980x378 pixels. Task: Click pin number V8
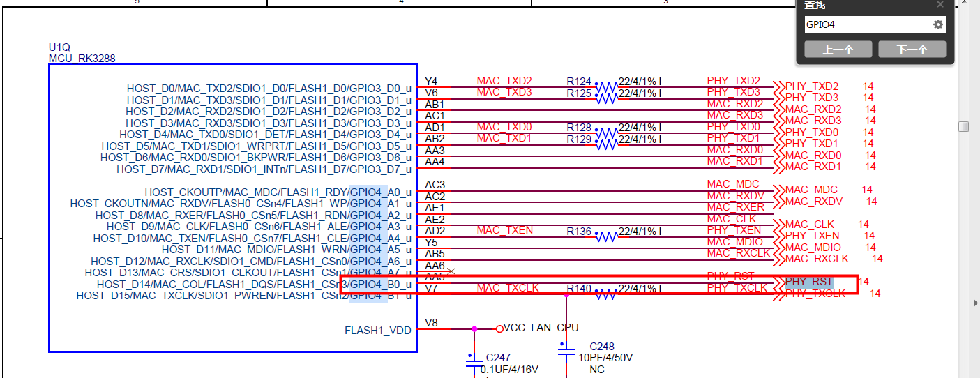(431, 323)
